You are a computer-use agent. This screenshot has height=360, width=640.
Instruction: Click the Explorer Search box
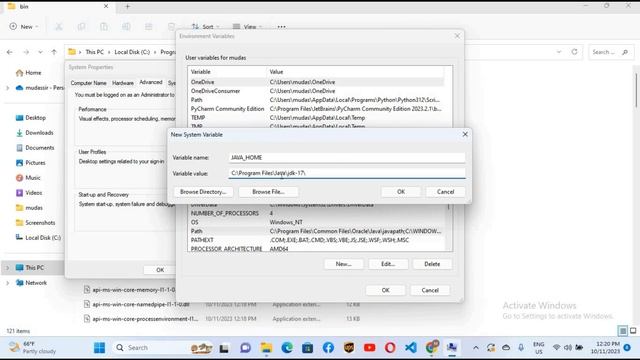[x=610, y=52]
